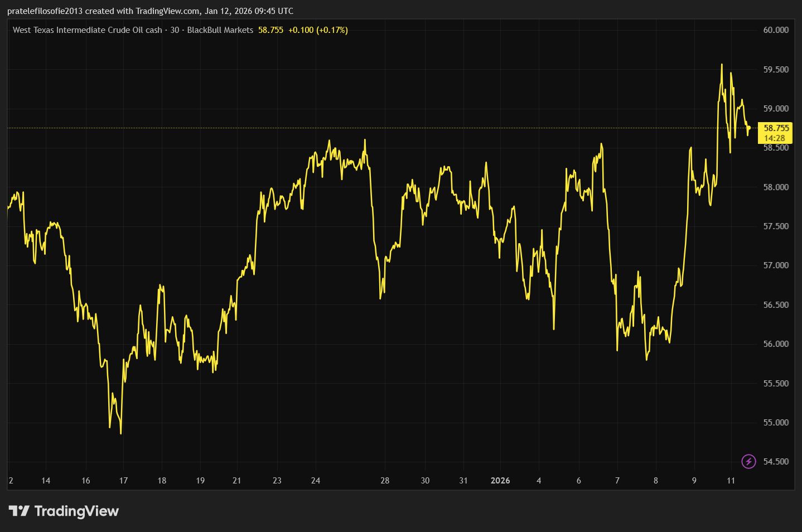802x532 pixels.
Task: Click the purple lightning bolt icon
Action: tap(748, 461)
